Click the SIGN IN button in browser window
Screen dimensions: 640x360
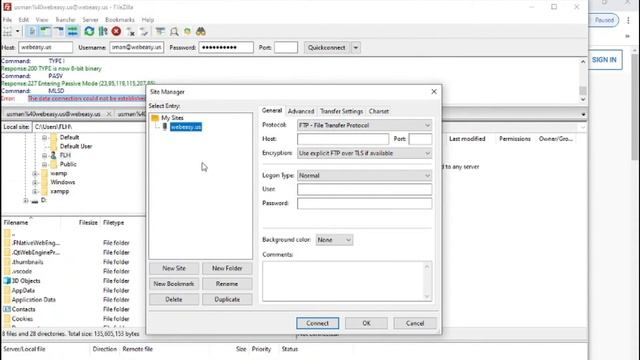tap(604, 60)
